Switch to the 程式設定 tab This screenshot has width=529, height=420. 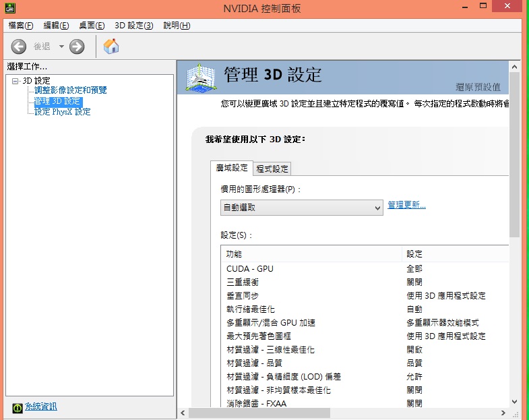click(x=272, y=169)
